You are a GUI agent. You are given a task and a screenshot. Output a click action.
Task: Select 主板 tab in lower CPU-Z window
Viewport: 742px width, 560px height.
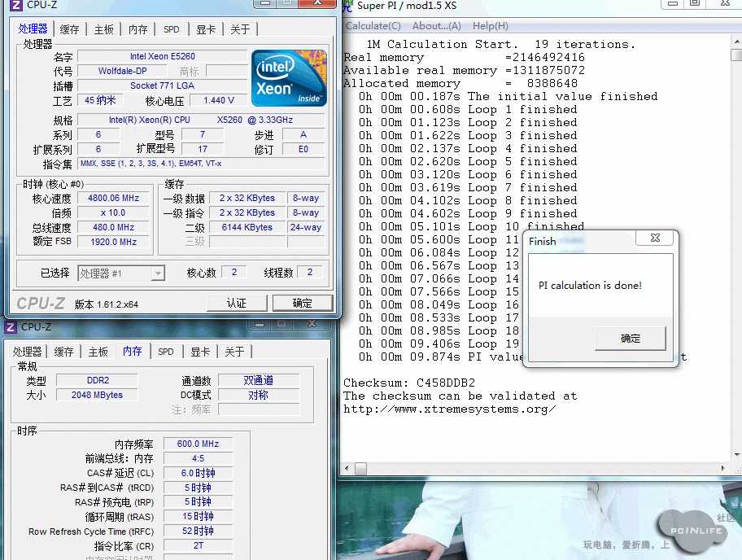(98, 352)
